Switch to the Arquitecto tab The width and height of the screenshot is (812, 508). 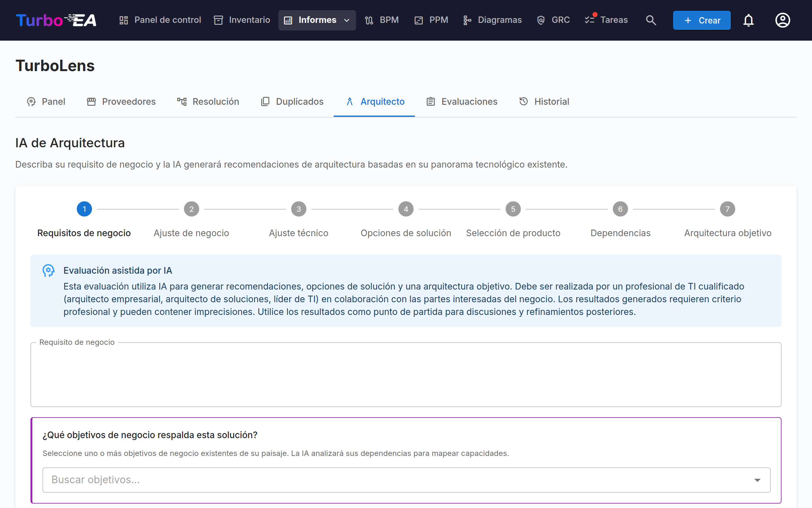pyautogui.click(x=374, y=102)
